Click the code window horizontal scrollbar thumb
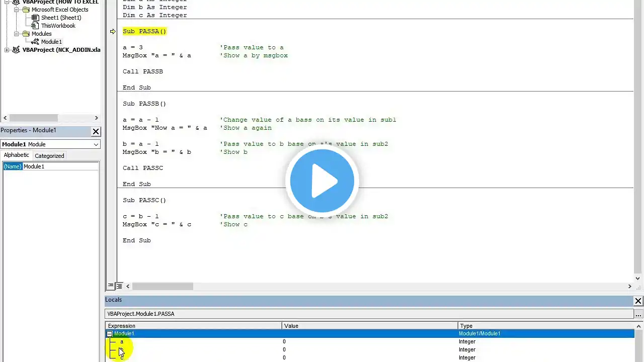Screen dimensions: 644x362 163,286
